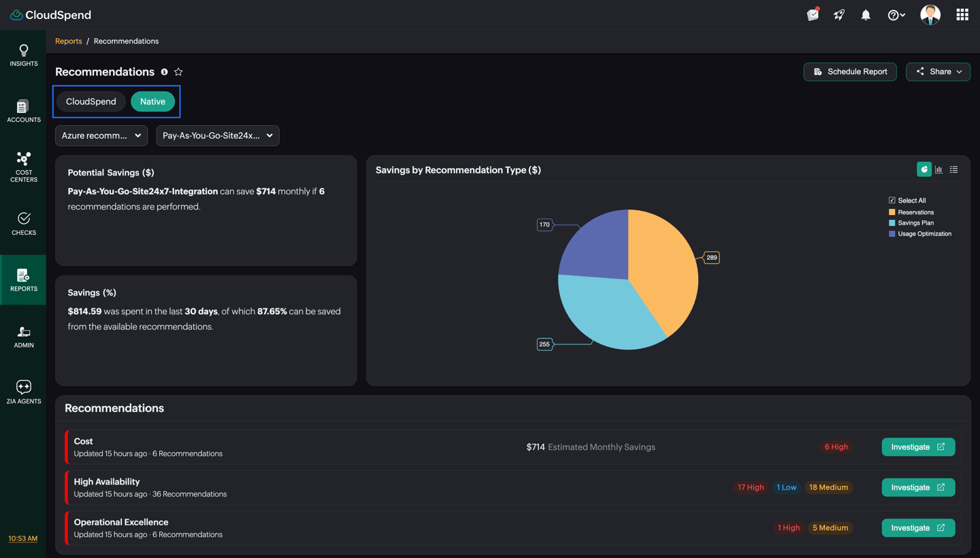Mark Recommendations report as favorite star
Screen dimensions: 980x558
point(178,72)
